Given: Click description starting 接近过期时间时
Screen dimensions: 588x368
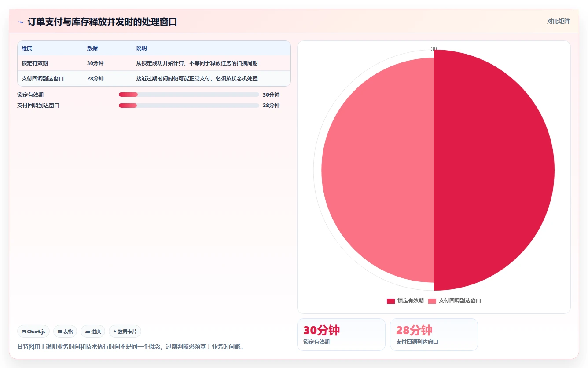Looking at the screenshot, I should point(197,79).
